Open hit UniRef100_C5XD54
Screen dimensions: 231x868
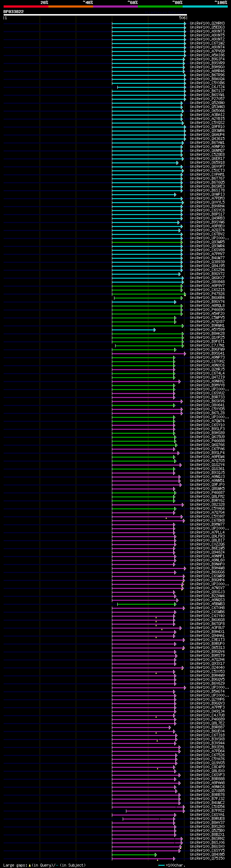tap(207, 807)
